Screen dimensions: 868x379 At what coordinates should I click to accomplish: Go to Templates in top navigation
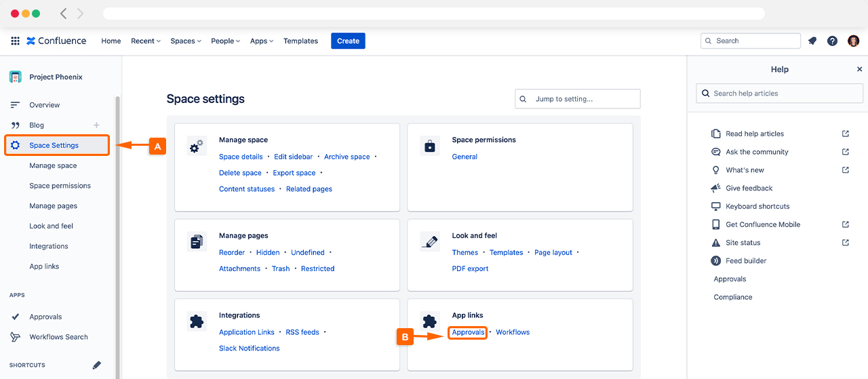[300, 41]
